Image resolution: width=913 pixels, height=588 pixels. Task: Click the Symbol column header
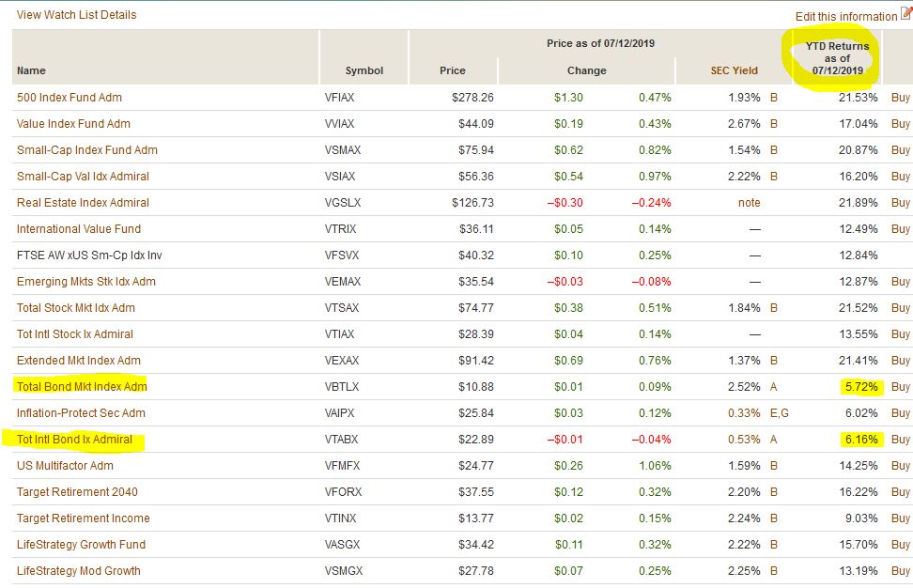(364, 70)
